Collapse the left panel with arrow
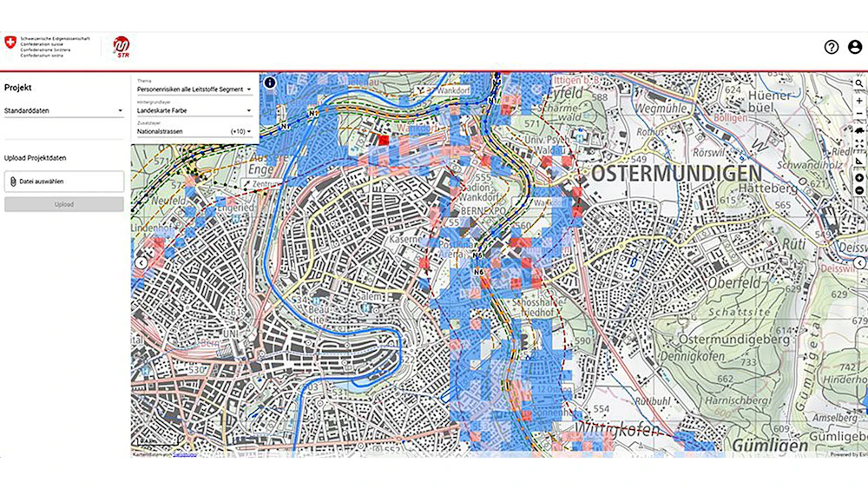This screenshot has height=489, width=868. pos(141,262)
